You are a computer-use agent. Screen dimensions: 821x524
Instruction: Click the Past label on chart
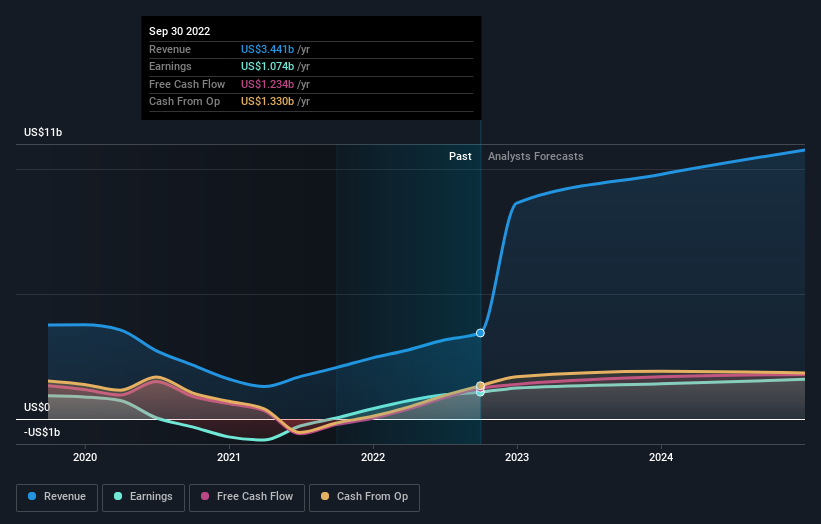click(x=460, y=156)
